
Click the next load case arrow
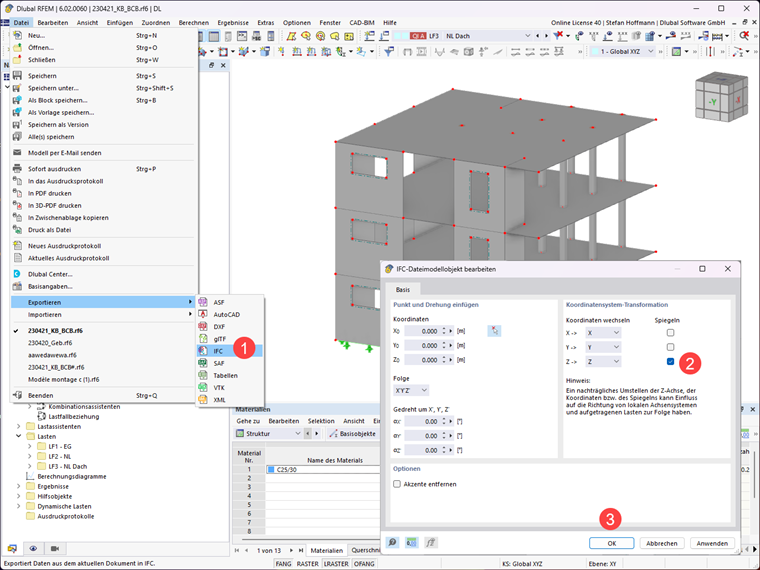[x=546, y=36]
